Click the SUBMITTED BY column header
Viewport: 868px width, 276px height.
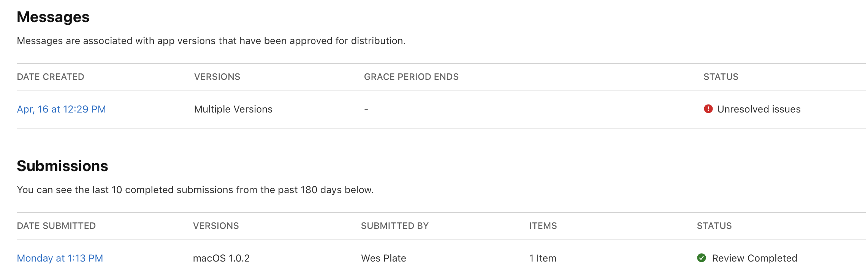(x=394, y=226)
